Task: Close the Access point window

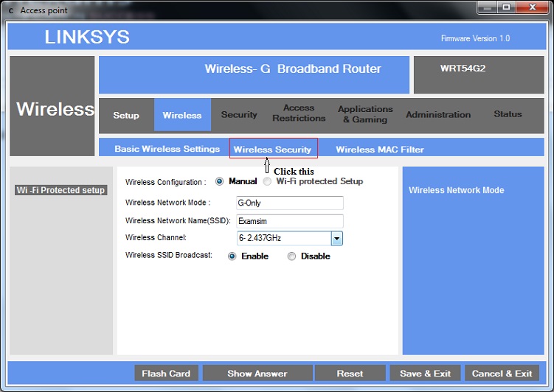Action: pyautogui.click(x=533, y=7)
